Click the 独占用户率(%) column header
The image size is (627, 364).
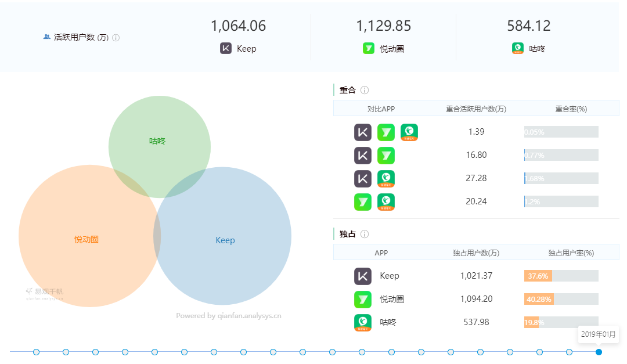[571, 253]
